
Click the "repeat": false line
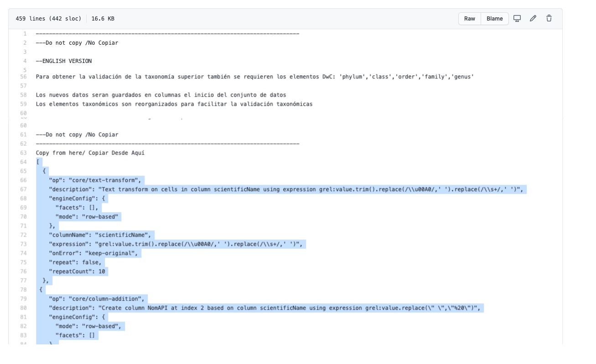[x=75, y=262]
